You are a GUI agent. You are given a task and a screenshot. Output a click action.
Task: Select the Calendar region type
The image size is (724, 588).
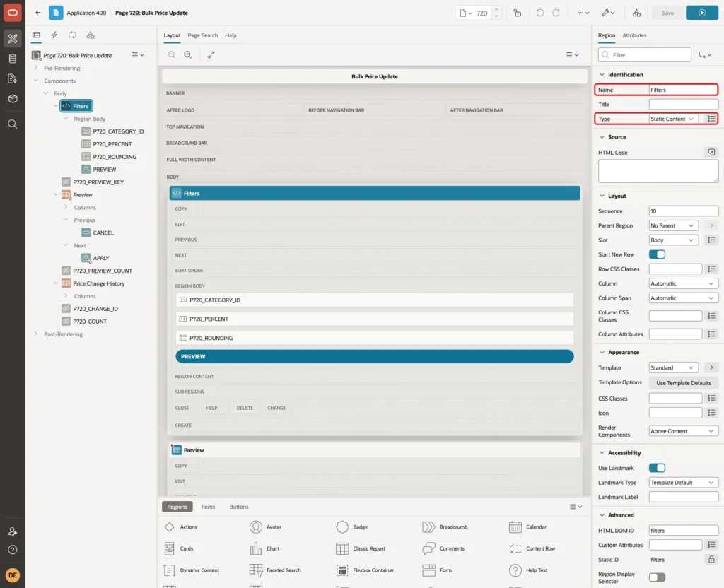click(527, 527)
